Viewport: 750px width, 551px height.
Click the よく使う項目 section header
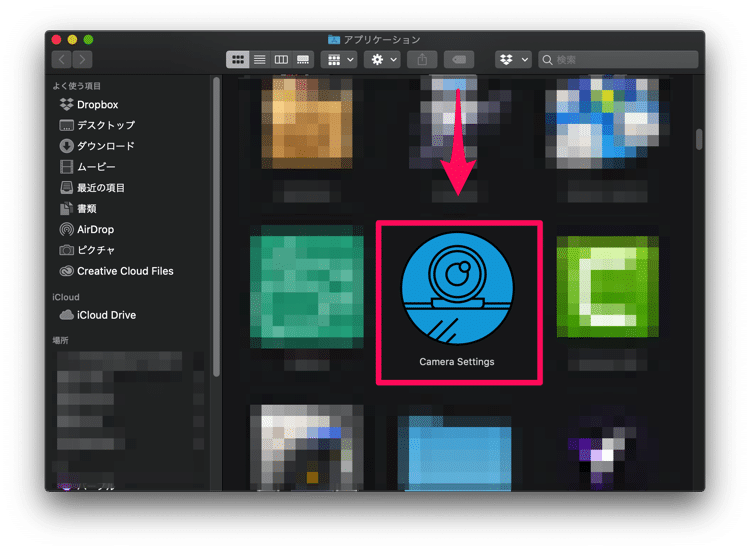coord(77,86)
